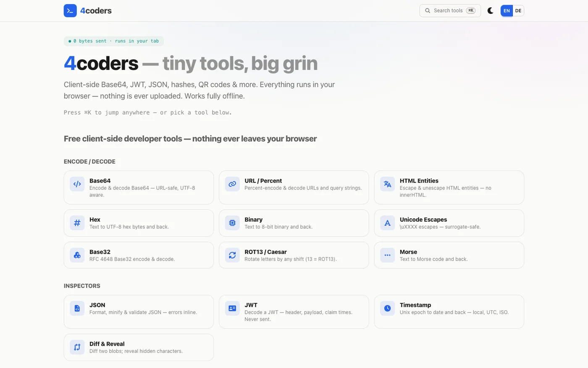
Task: Click the Base64 code-brackets icon
Action: (x=77, y=184)
